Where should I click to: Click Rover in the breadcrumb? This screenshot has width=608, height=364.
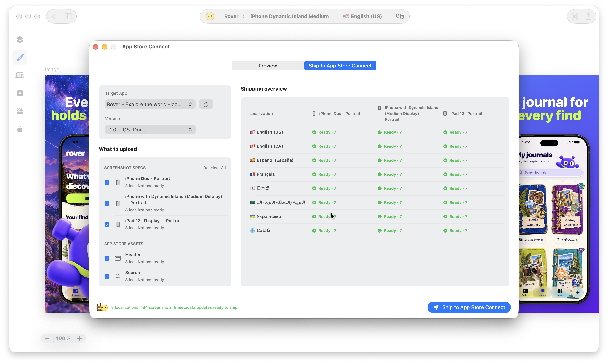pyautogui.click(x=231, y=16)
